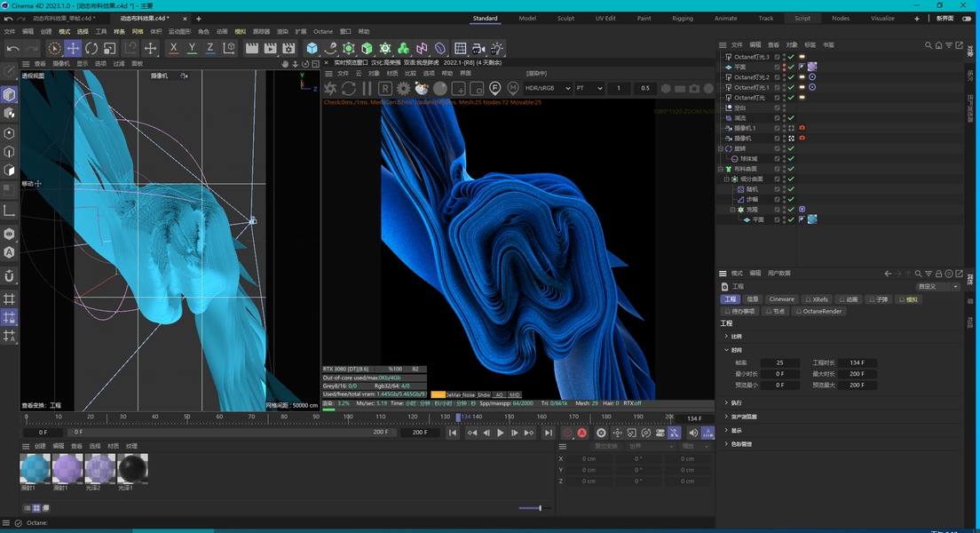Collapse the 布料曲面 tree node
The height and width of the screenshot is (533, 980).
pyautogui.click(x=721, y=169)
